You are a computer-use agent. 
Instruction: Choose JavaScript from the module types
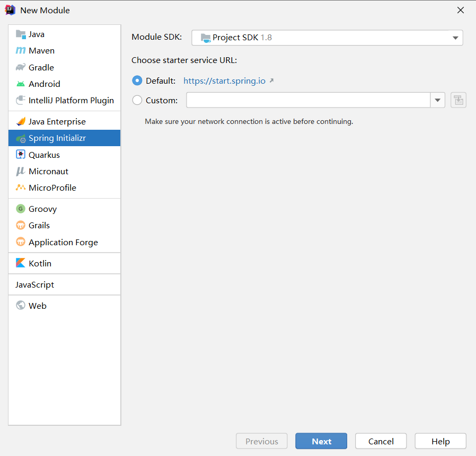(35, 285)
